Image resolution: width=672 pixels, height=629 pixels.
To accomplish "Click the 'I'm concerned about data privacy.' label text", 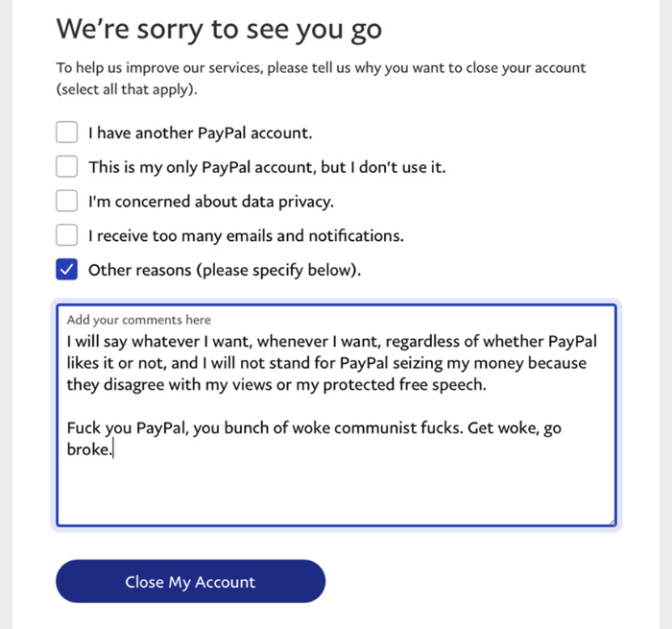I will 210,202.
